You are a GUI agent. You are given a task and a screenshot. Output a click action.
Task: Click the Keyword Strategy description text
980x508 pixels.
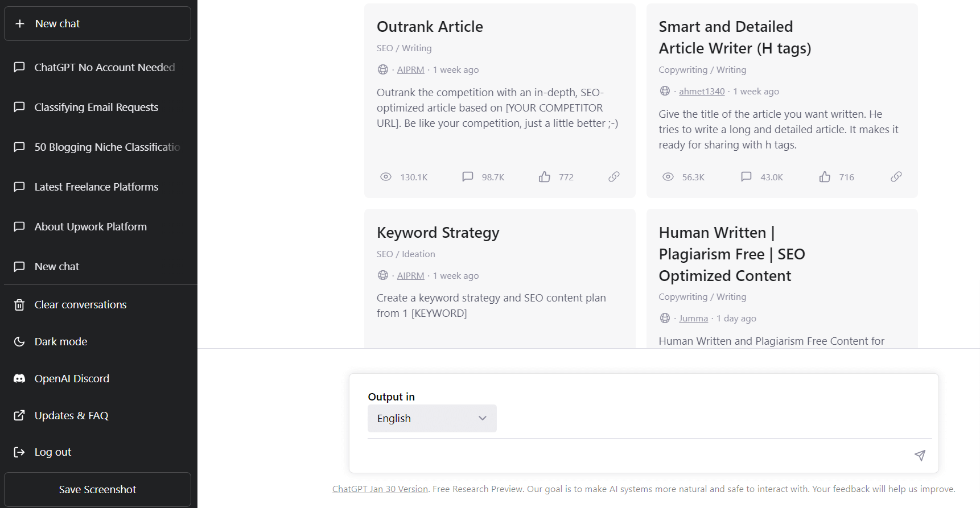coord(491,305)
